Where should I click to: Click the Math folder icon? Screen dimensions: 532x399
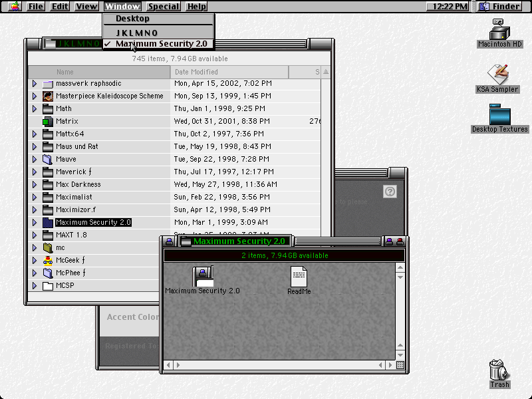coord(48,108)
